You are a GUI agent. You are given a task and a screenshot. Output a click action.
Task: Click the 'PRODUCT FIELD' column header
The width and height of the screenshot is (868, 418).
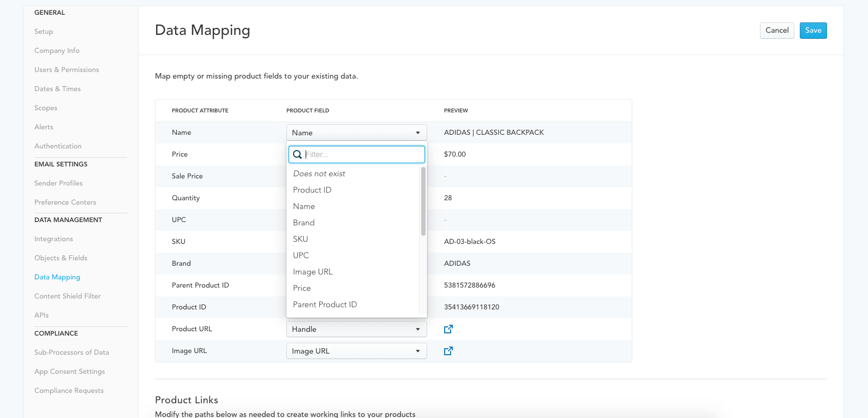tap(308, 111)
